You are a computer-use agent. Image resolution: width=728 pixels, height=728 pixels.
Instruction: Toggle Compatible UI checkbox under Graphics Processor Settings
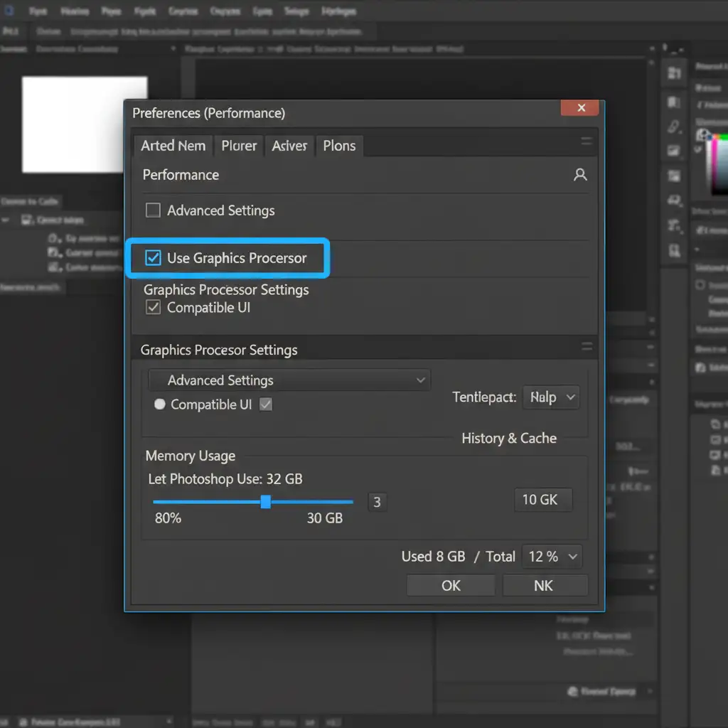point(153,308)
